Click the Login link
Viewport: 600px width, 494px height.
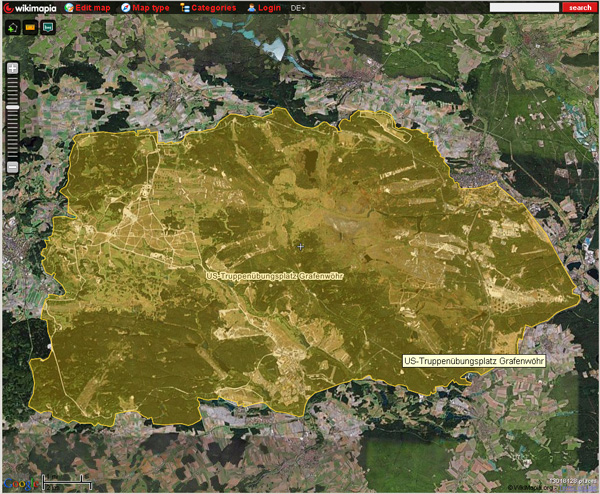(x=269, y=8)
